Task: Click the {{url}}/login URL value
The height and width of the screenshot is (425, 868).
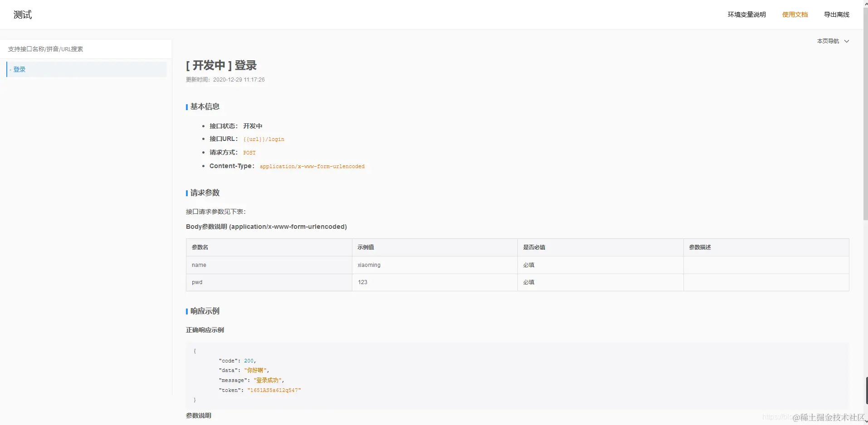Action: tap(263, 139)
